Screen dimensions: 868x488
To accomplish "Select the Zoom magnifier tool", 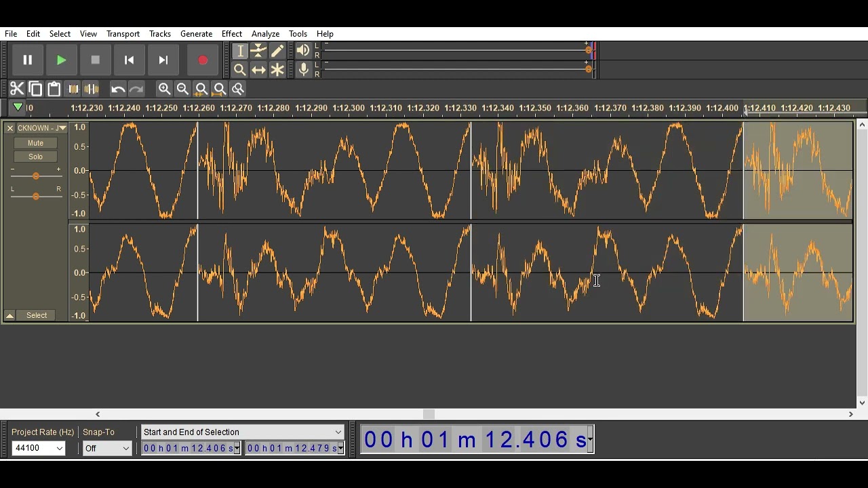I will coord(239,70).
